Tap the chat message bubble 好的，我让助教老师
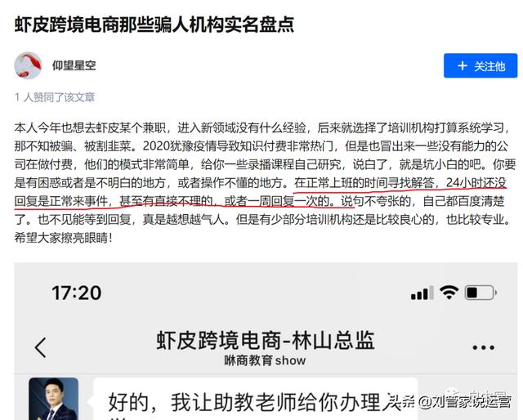 click(255, 399)
